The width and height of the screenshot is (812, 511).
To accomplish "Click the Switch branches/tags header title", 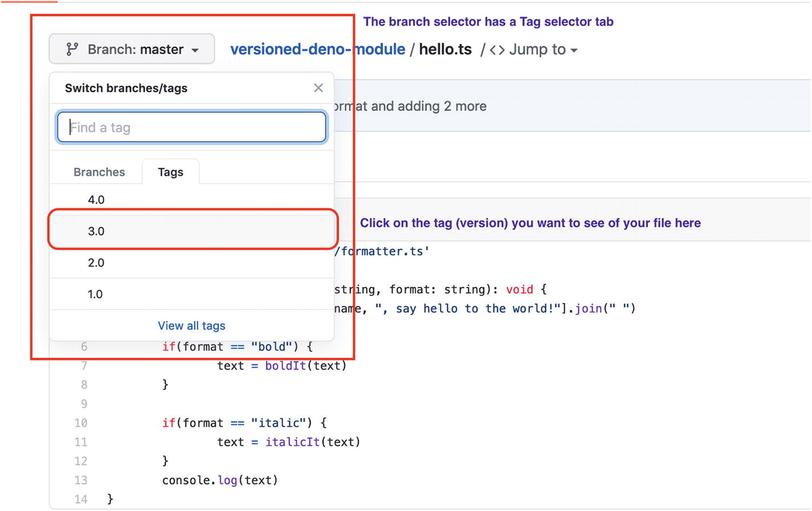I will [126, 88].
